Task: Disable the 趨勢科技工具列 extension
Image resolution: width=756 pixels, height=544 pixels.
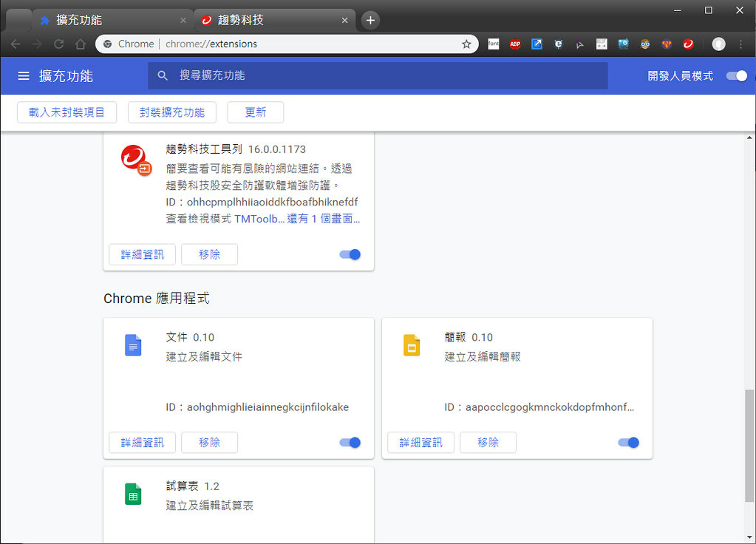Action: [350, 254]
